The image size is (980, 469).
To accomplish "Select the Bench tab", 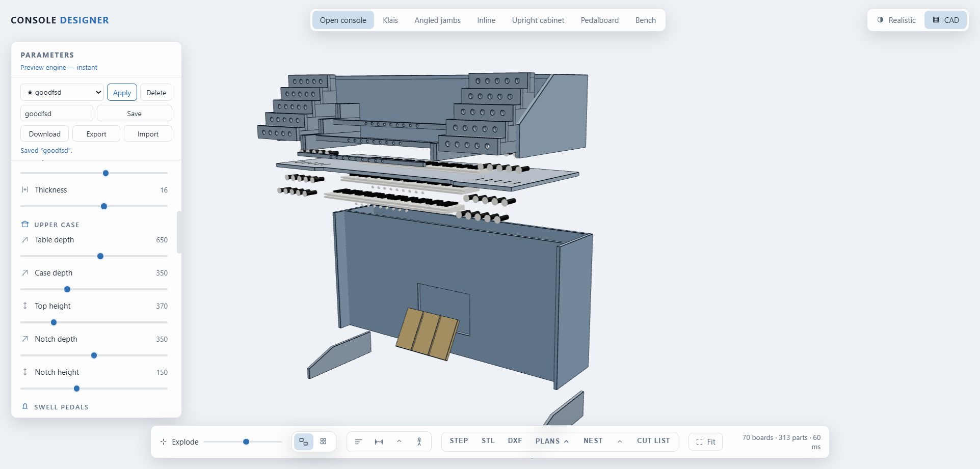I will (x=646, y=20).
